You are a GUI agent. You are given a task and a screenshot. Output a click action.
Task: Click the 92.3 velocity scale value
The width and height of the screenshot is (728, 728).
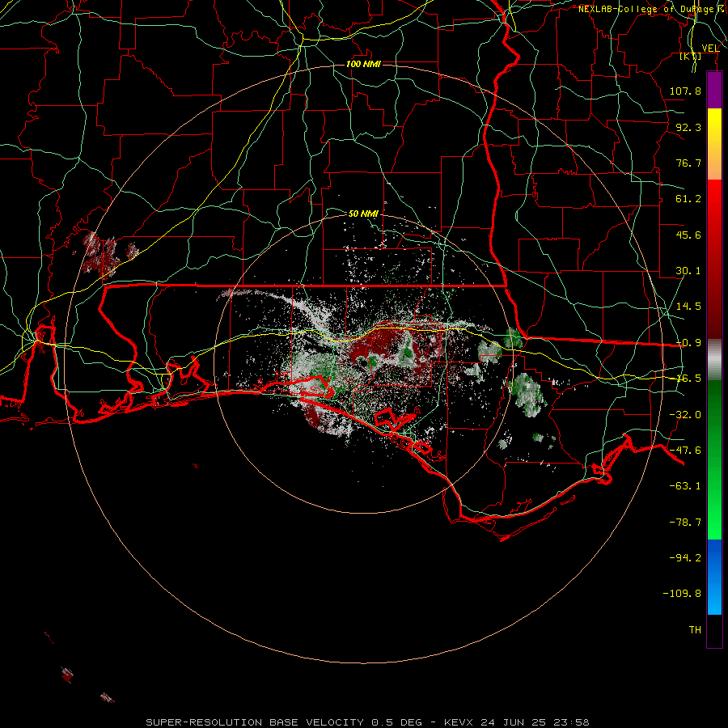pyautogui.click(x=688, y=127)
